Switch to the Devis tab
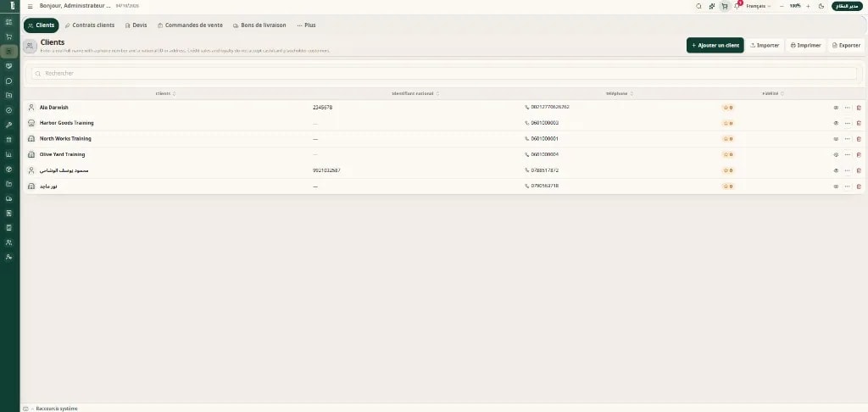 (x=136, y=25)
